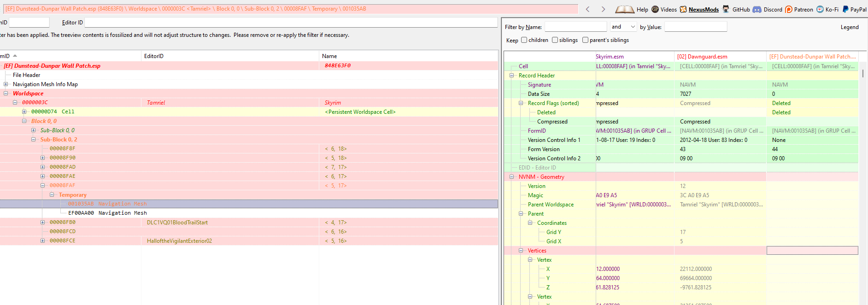Image resolution: width=868 pixels, height=305 pixels.
Task: Enable the Keep siblings checkbox
Action: (x=555, y=40)
